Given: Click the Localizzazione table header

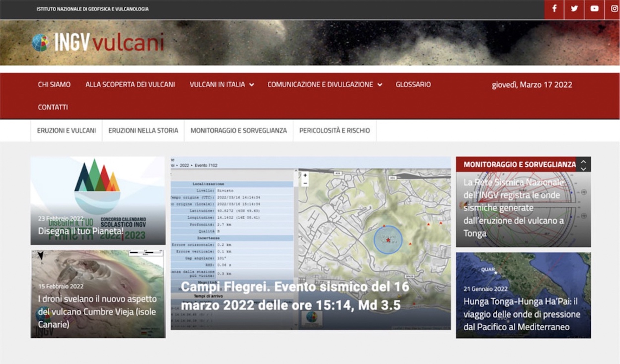Looking at the screenshot, I should pyautogui.click(x=209, y=184).
